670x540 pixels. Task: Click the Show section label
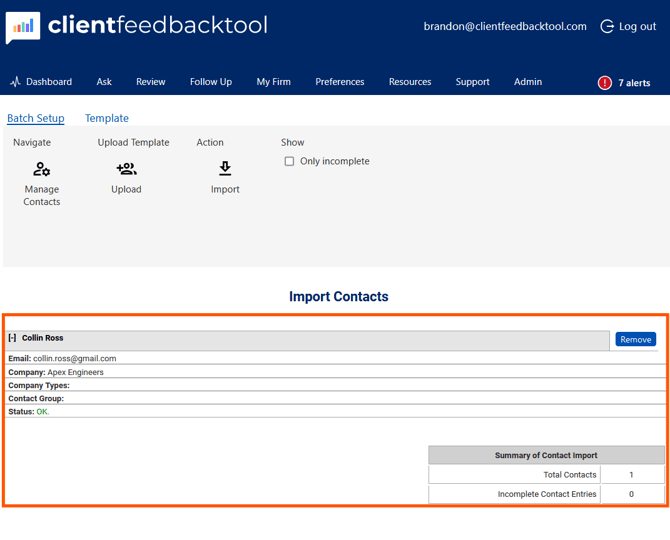[292, 142]
